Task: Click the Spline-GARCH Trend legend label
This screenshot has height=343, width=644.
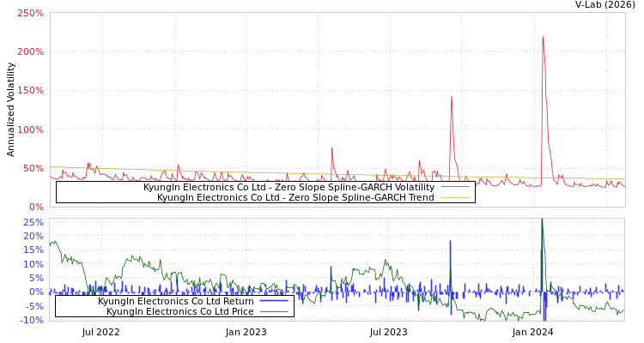Action: (x=295, y=197)
